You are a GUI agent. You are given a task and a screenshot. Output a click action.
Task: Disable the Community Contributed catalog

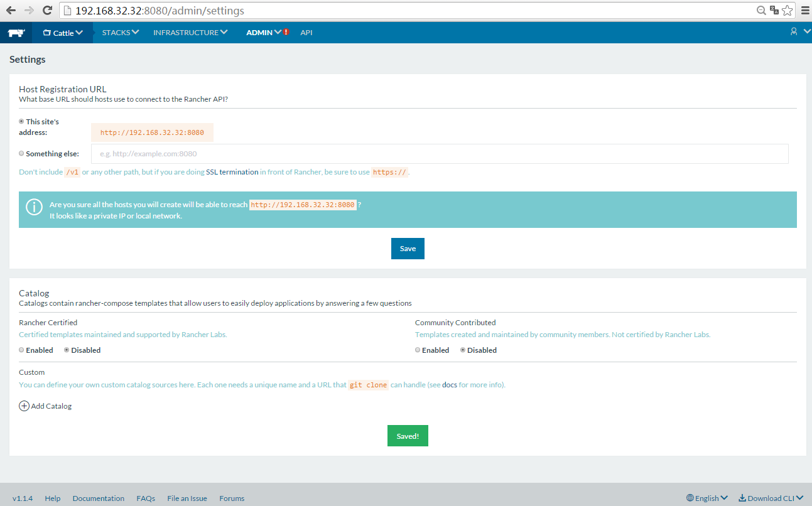point(463,350)
